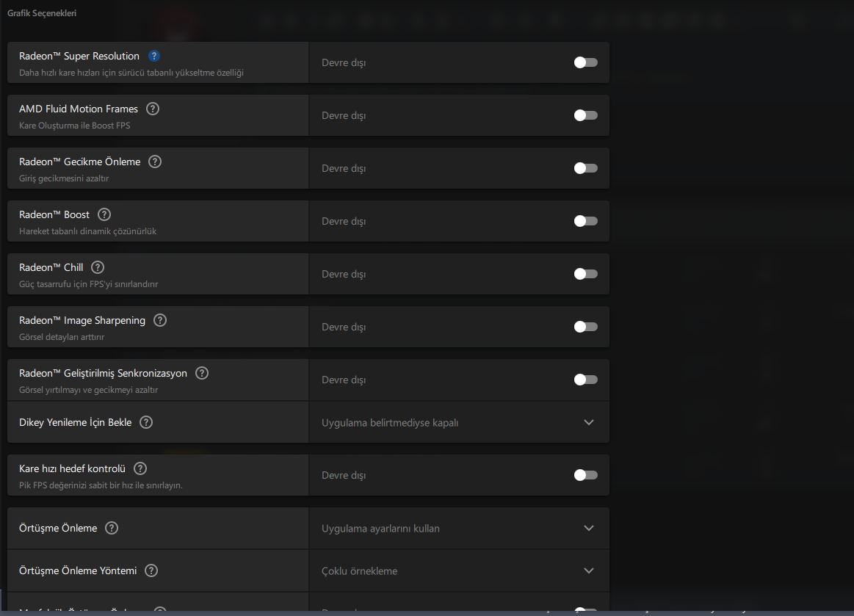
Task: Enable AMD Fluid Motion Frames toggle
Action: 585,115
